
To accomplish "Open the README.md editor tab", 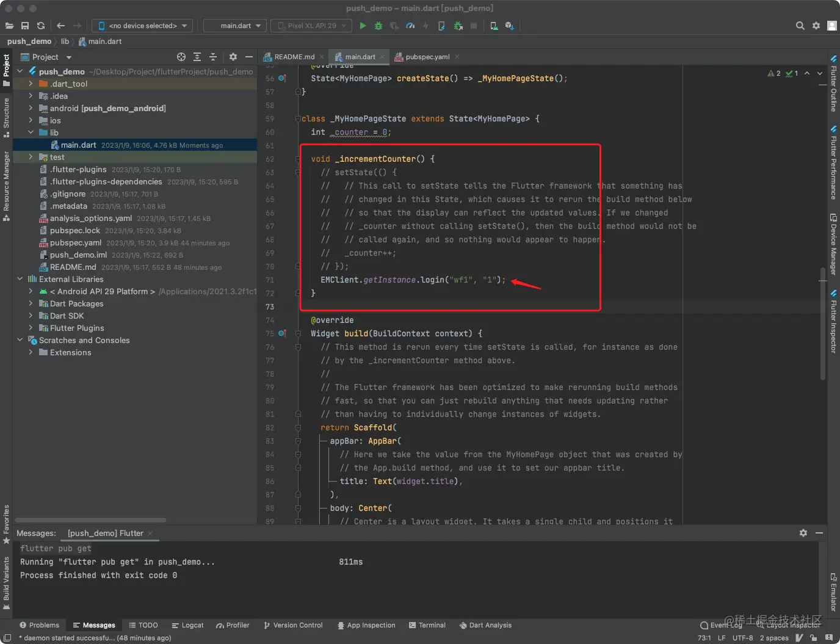I will coord(294,57).
